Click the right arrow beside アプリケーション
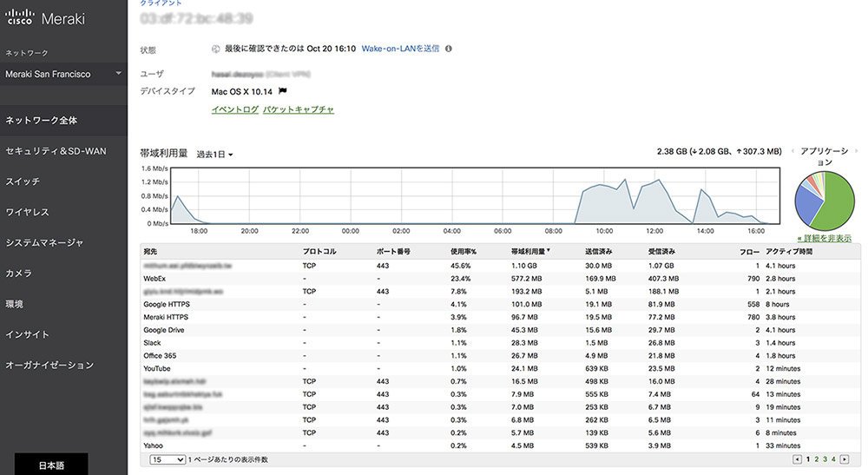868x475 pixels. pos(857,151)
